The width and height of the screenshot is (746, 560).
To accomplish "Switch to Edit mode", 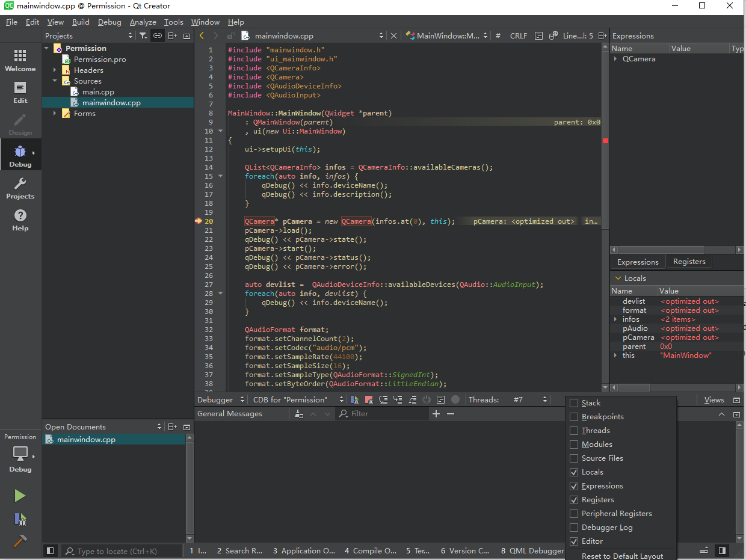I will click(20, 92).
